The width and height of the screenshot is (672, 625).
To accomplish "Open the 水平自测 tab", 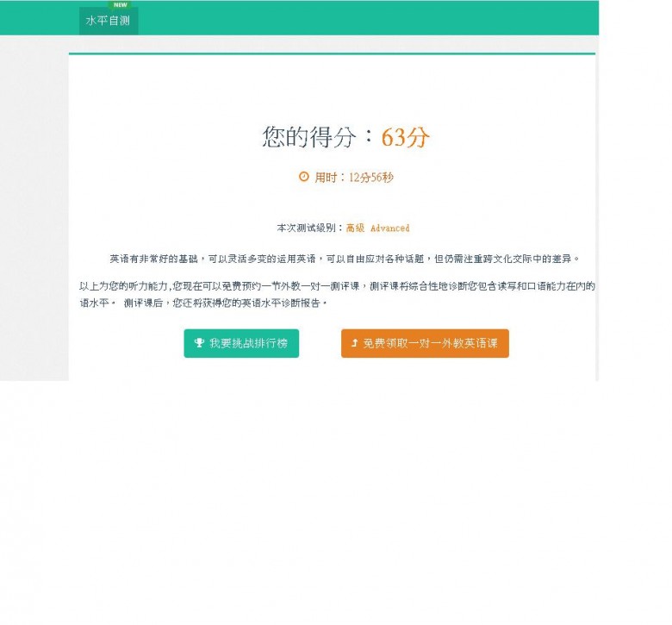I will tap(109, 21).
